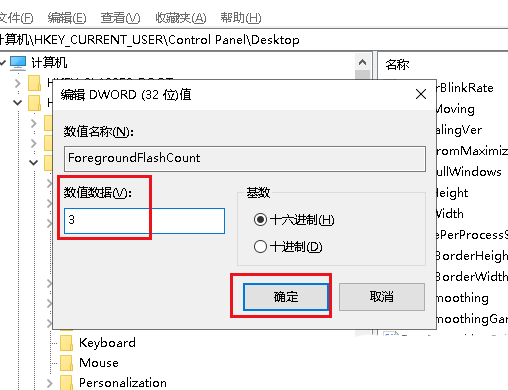Click the tree scrollbar up arrow
Screen dimensions: 508x390
pyautogui.click(x=362, y=62)
